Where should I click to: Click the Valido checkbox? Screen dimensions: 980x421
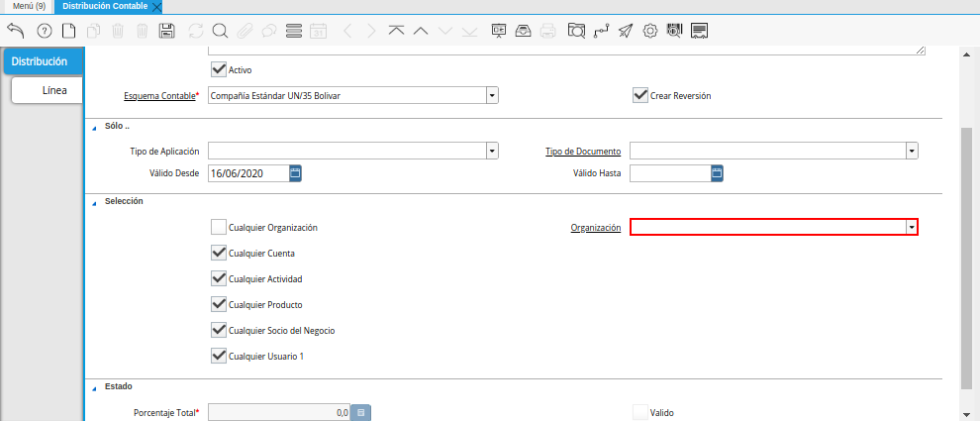point(640,413)
